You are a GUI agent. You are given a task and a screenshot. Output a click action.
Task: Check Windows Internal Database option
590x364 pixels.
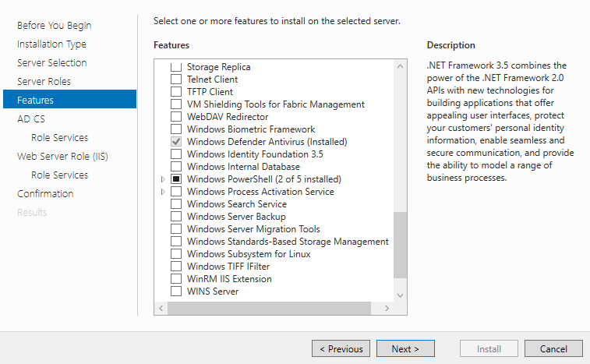(x=175, y=166)
